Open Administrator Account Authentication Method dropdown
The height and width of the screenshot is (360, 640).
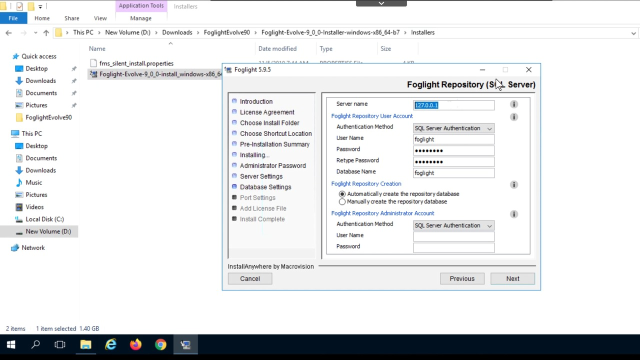tap(453, 225)
